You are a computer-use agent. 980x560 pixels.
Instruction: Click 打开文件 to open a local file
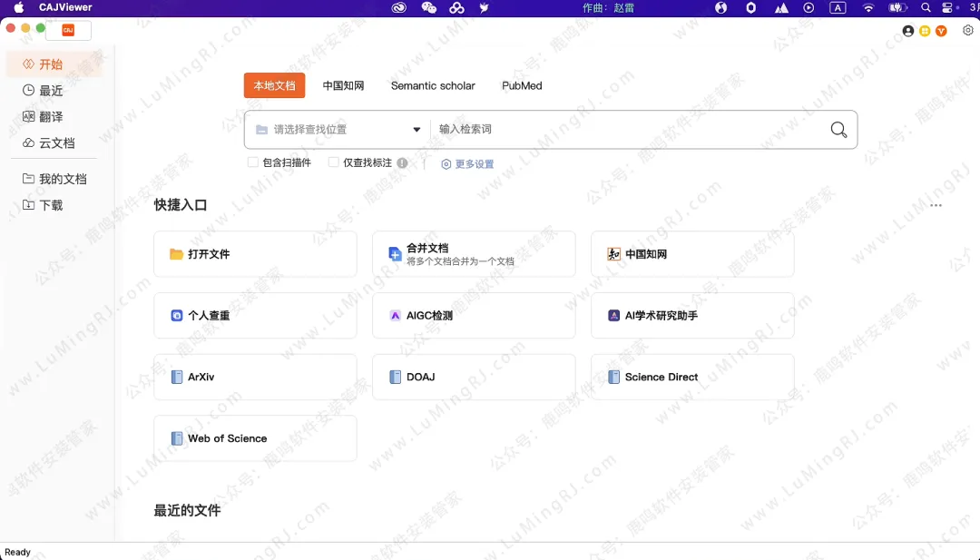tap(255, 253)
